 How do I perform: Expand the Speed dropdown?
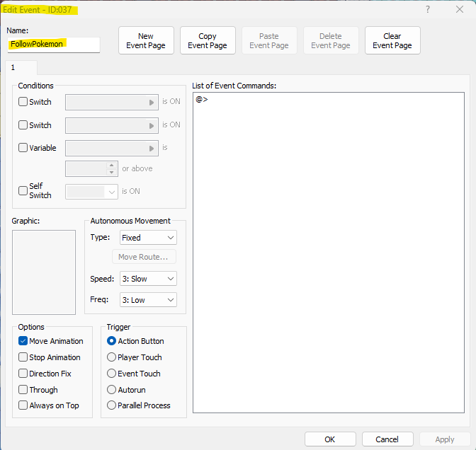pos(147,279)
